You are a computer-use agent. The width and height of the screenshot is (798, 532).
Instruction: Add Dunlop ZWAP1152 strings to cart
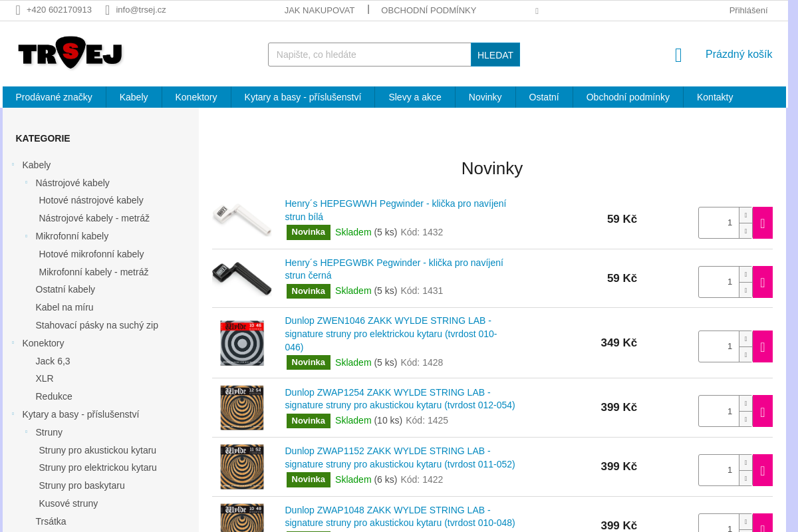point(762,470)
